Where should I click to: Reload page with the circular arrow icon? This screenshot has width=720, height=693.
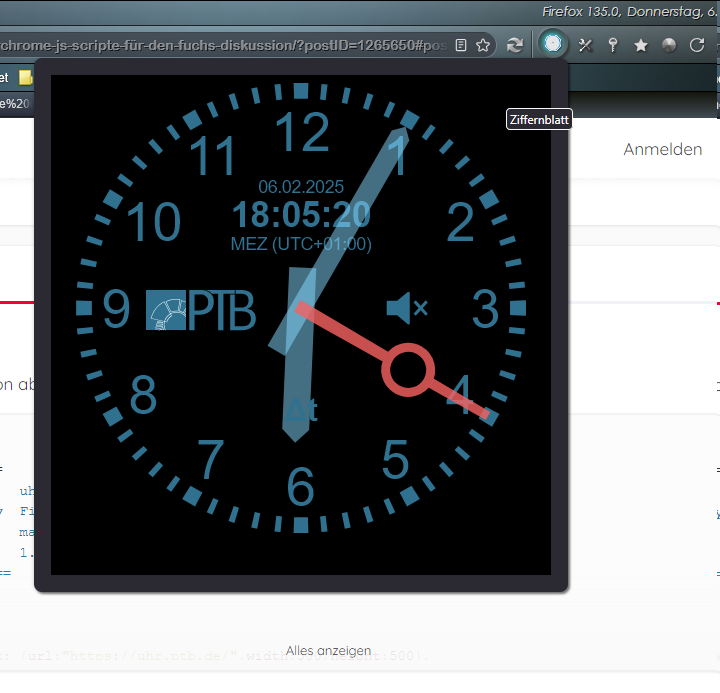pos(698,45)
